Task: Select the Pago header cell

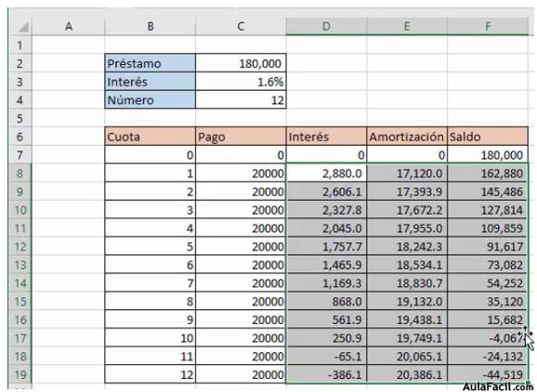Action: point(241,137)
